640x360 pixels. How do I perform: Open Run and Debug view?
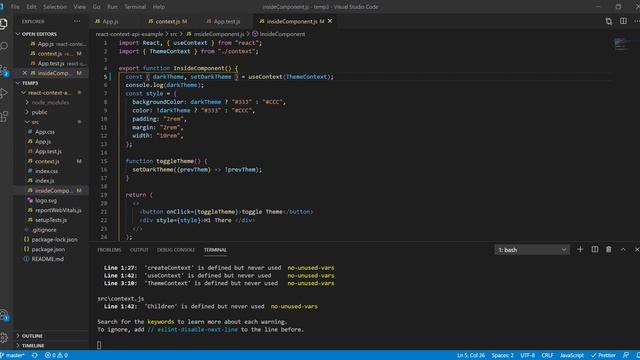point(4,93)
